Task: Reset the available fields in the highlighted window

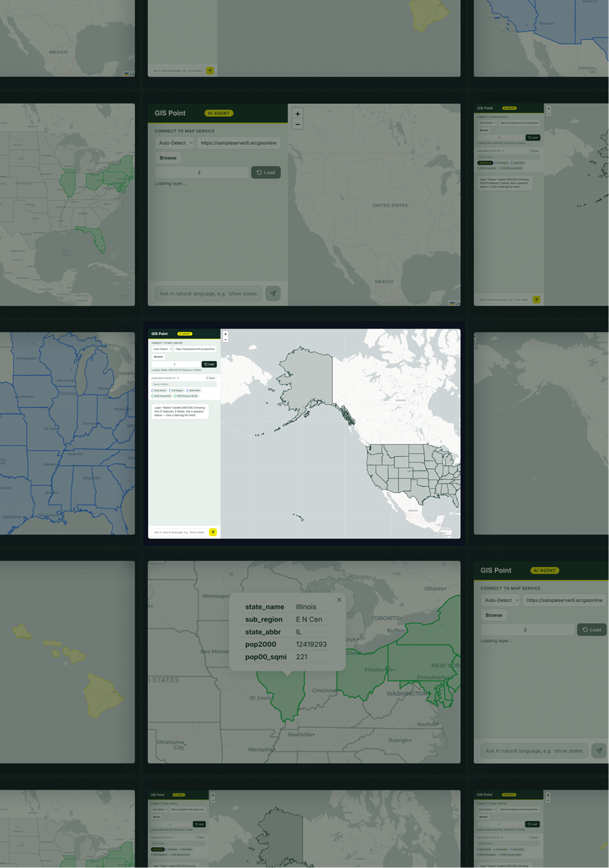Action: pyautogui.click(x=210, y=378)
